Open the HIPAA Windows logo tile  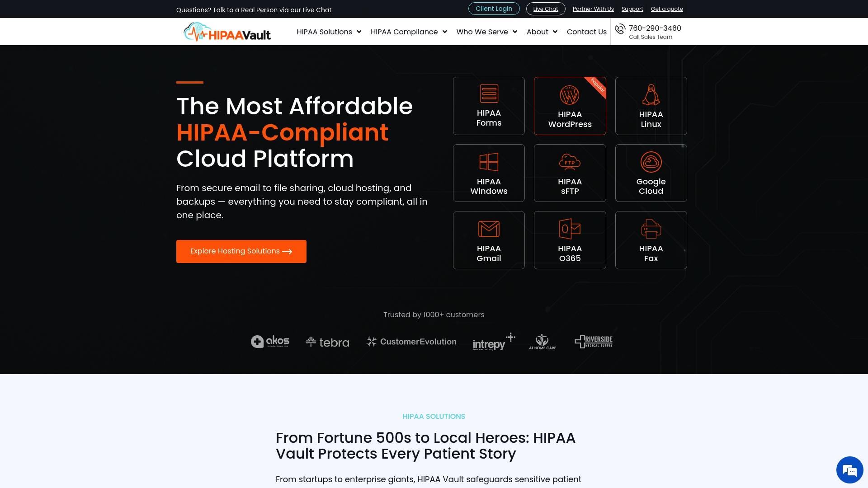[x=489, y=162]
